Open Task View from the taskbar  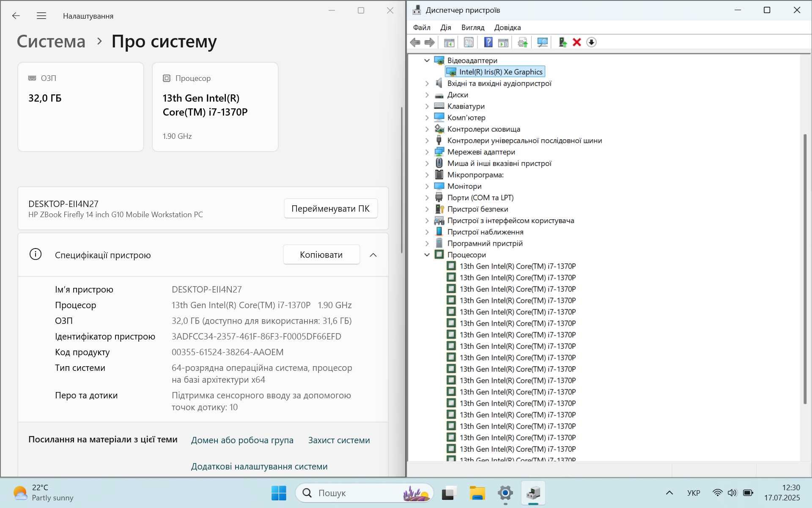(449, 493)
